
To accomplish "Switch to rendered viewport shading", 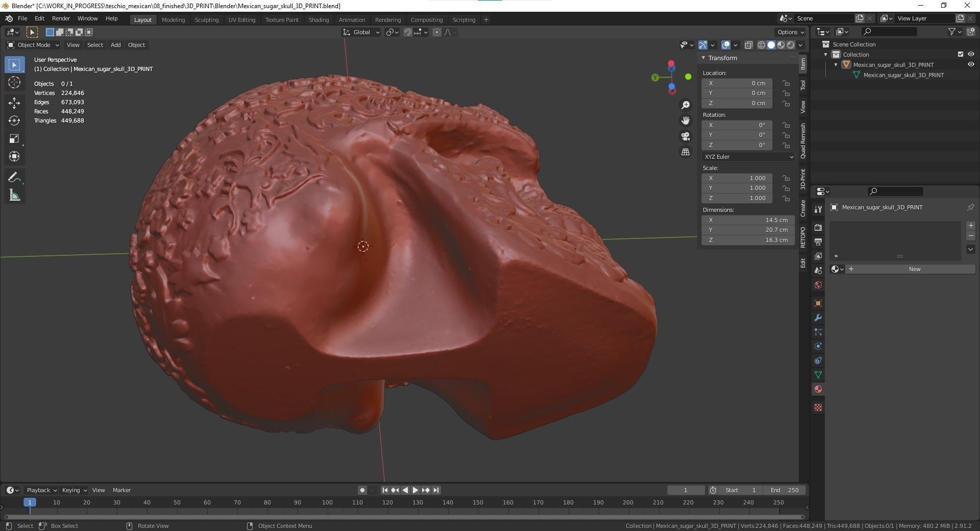I will point(791,45).
